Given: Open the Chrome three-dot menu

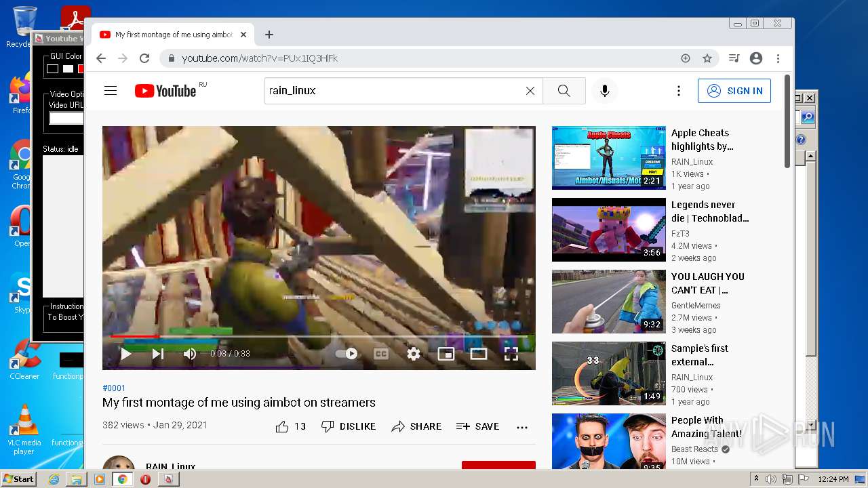Looking at the screenshot, I should [x=778, y=58].
